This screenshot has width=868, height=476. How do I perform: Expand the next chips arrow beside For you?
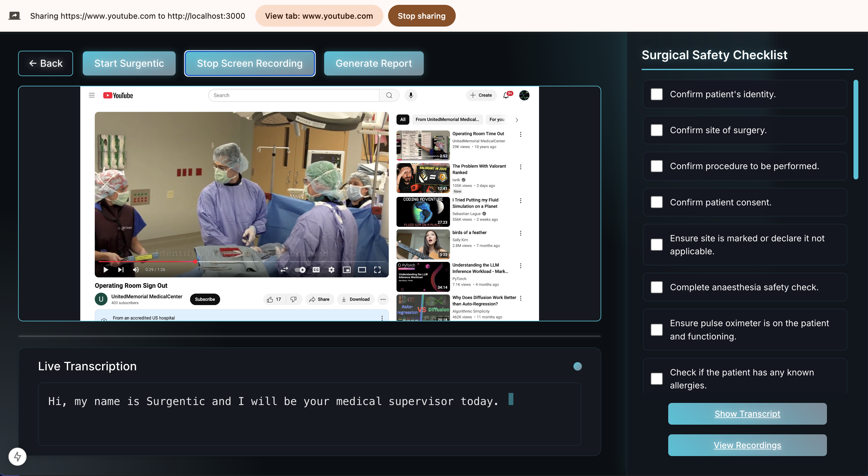[x=517, y=120]
